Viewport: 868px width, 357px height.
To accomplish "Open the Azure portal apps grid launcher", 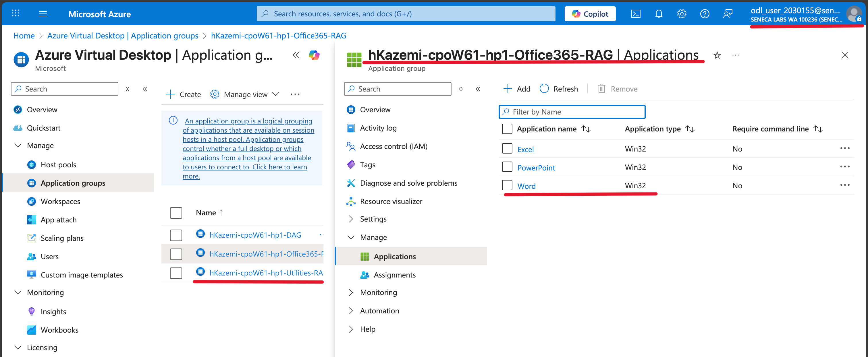I will [x=16, y=13].
